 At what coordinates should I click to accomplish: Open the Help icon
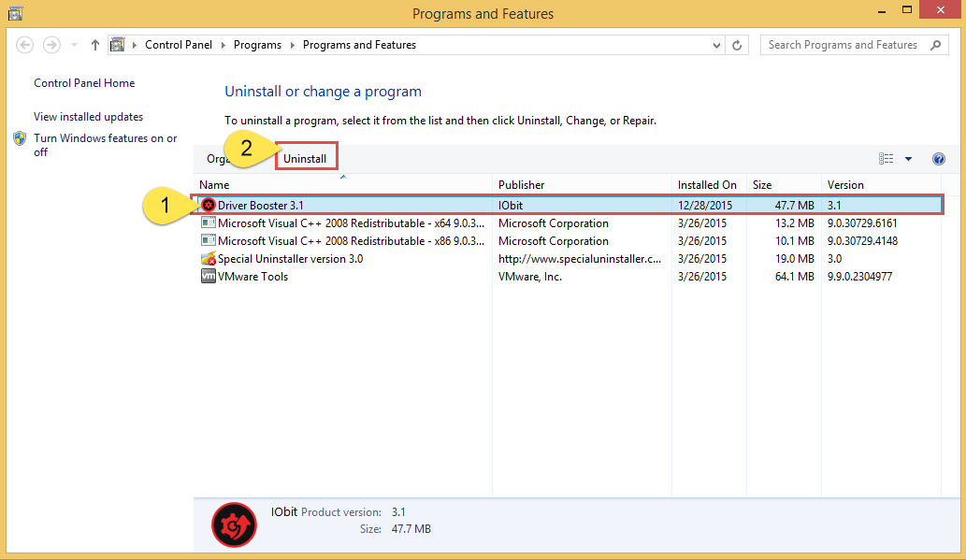[x=939, y=159]
